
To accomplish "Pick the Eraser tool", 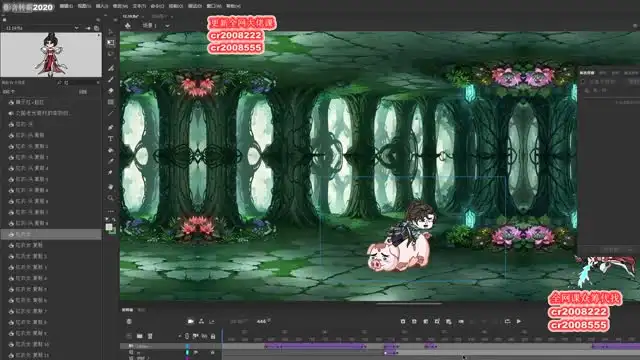I will tap(111, 91).
